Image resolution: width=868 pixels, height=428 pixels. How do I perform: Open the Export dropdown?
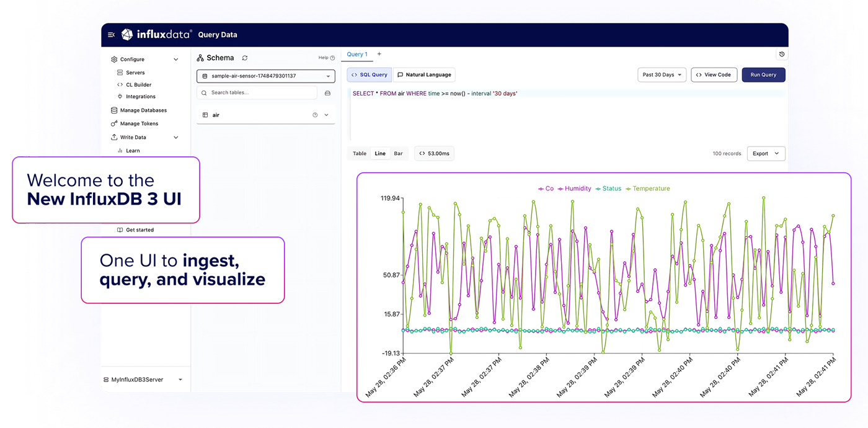coord(766,154)
